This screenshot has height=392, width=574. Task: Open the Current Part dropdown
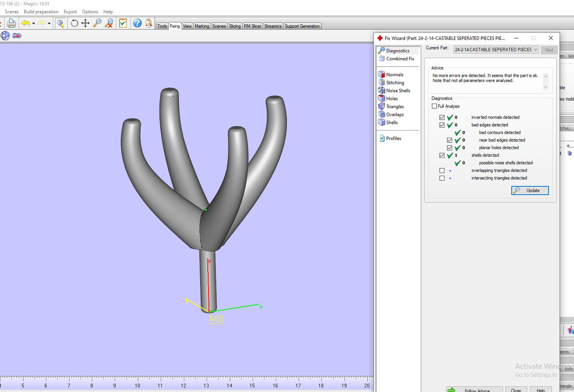(x=496, y=50)
